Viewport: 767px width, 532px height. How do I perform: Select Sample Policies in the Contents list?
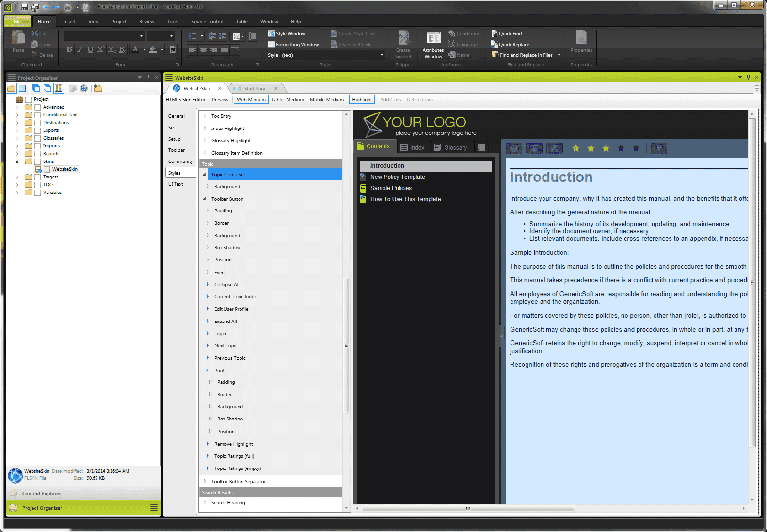391,188
